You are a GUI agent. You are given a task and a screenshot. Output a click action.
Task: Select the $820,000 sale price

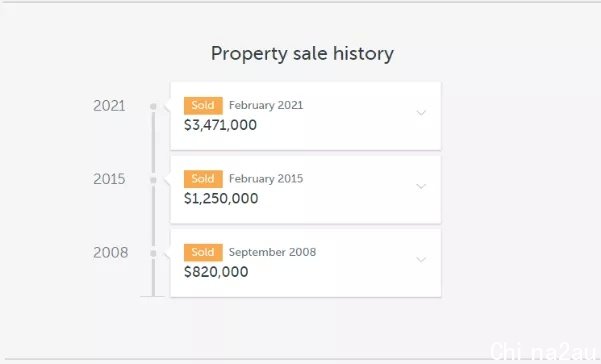[216, 272]
